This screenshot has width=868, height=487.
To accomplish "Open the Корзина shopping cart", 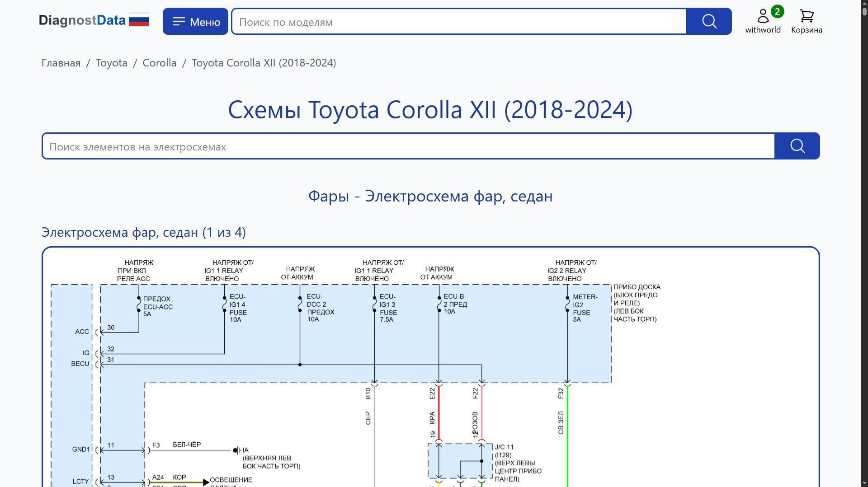I will click(x=807, y=21).
